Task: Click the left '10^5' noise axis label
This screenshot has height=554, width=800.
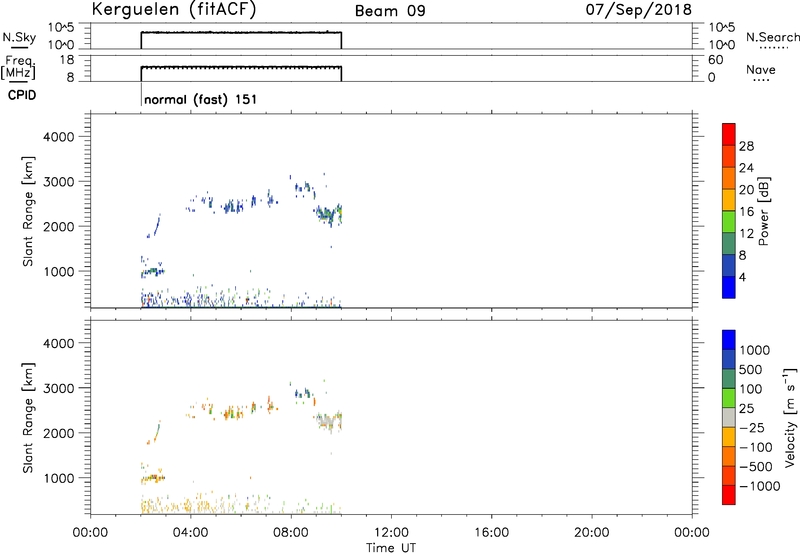Action: pos(61,28)
